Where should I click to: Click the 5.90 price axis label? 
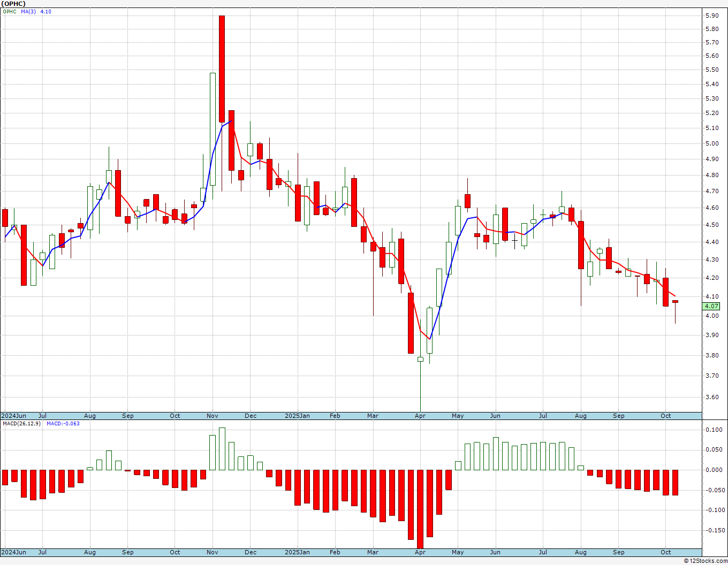pos(712,16)
